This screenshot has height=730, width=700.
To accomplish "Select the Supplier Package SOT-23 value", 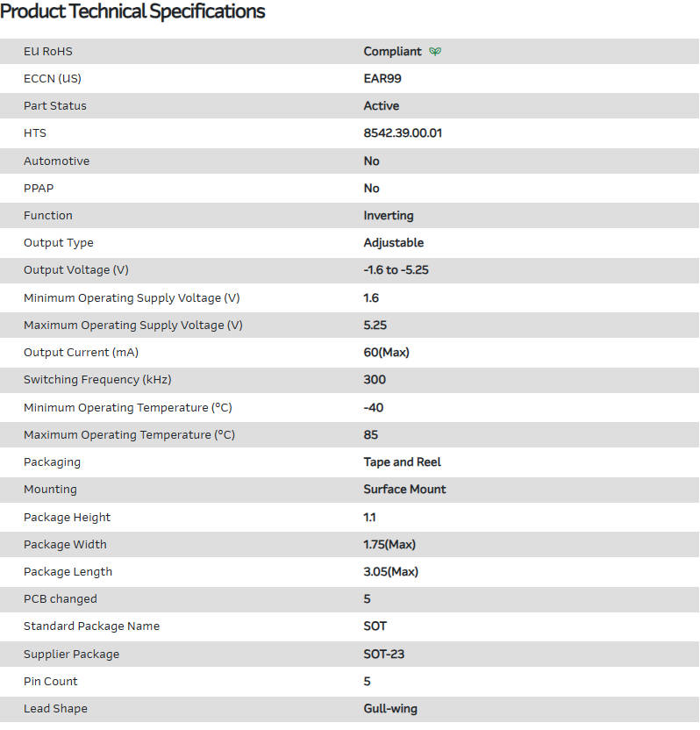I will 383,655.
